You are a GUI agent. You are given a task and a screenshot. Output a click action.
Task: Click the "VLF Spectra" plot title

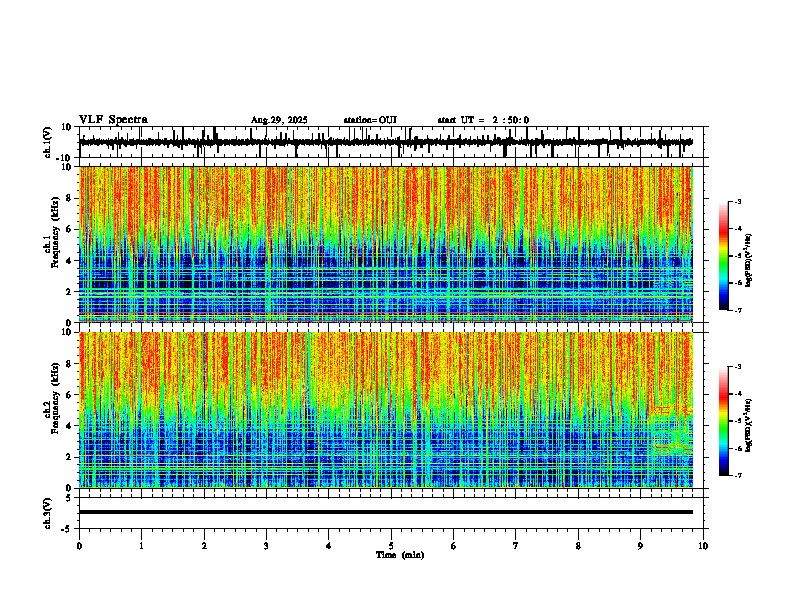coord(113,120)
